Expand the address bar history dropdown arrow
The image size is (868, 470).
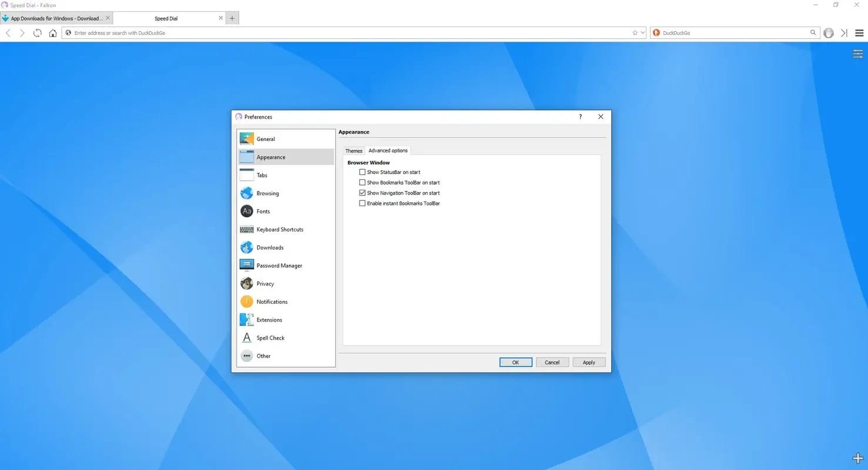[642, 33]
